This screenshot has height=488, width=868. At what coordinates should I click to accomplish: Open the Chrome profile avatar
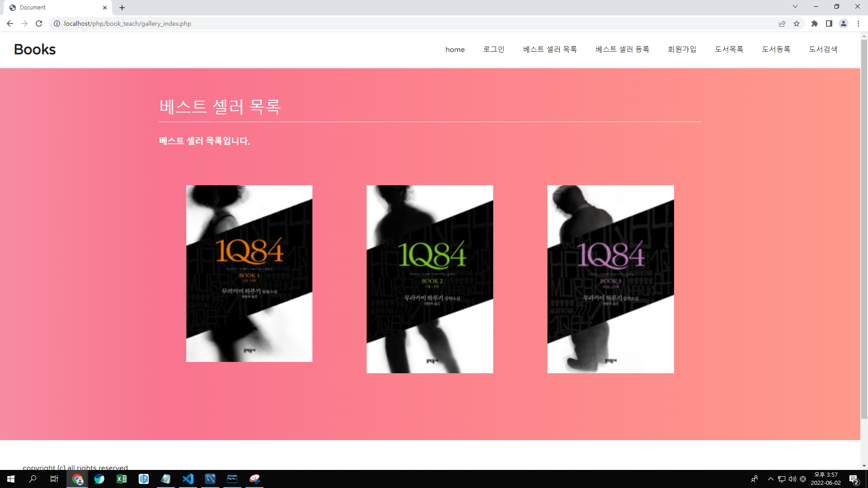point(844,23)
